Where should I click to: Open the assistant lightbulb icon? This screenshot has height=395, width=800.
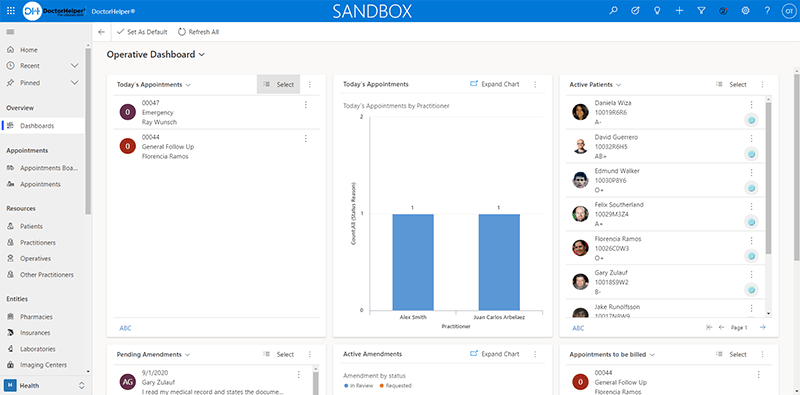[658, 11]
